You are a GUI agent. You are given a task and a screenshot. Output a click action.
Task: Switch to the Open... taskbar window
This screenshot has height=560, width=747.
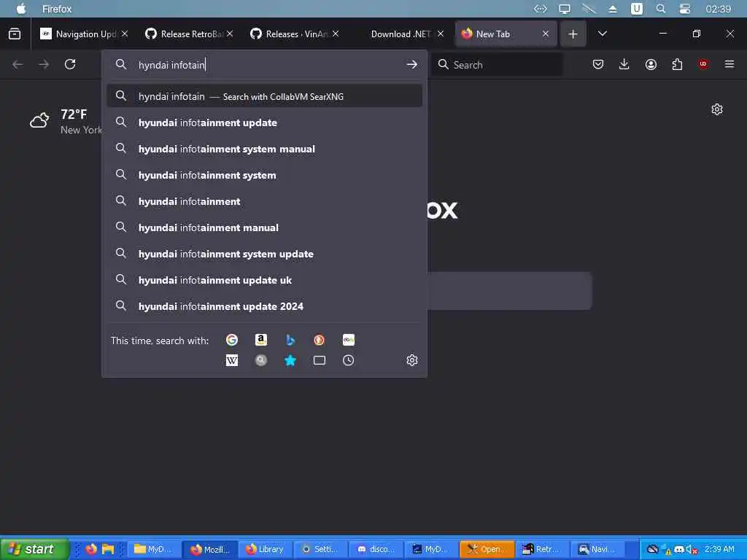pyautogui.click(x=487, y=549)
